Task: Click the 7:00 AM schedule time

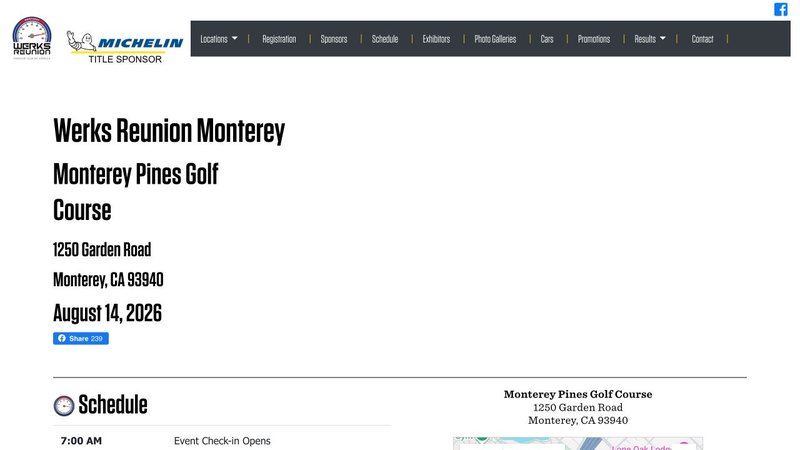Action: pyautogui.click(x=81, y=441)
